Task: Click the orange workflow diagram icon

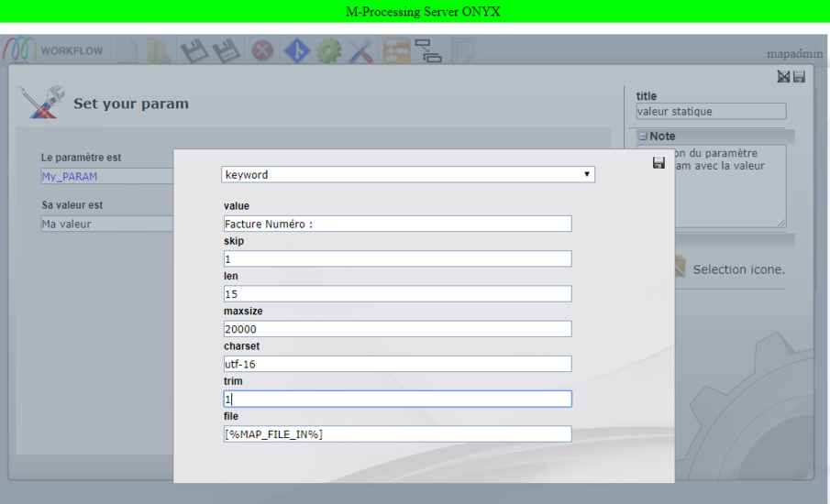Action: pos(395,51)
